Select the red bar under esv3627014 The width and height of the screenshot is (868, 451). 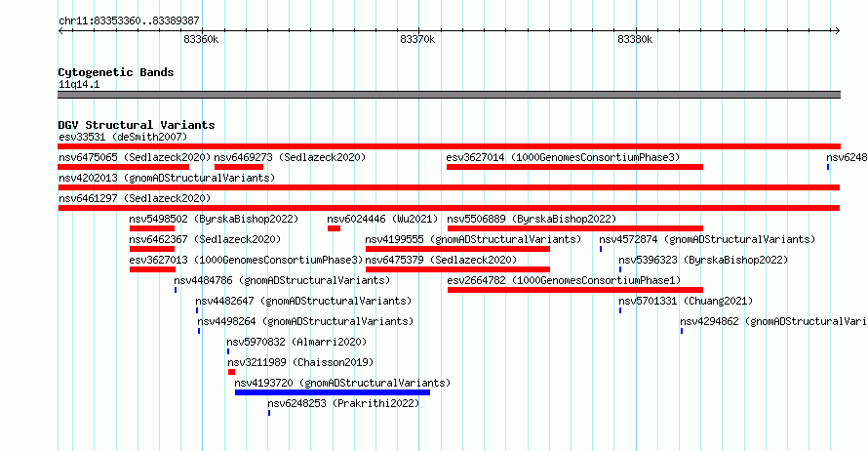pos(574,167)
